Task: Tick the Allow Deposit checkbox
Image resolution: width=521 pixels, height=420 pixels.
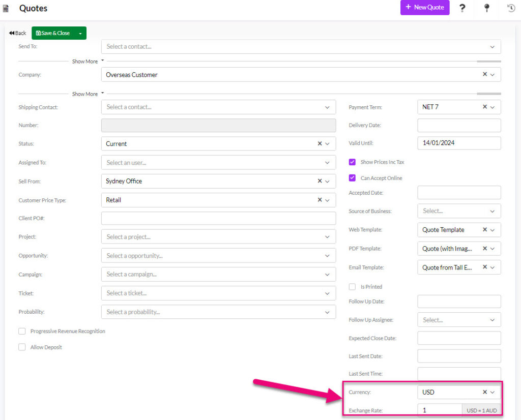Action: click(22, 347)
